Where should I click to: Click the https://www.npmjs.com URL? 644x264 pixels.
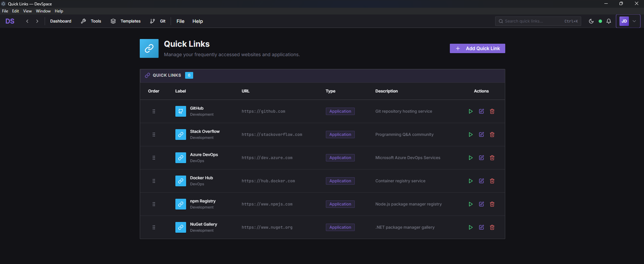pyautogui.click(x=267, y=204)
